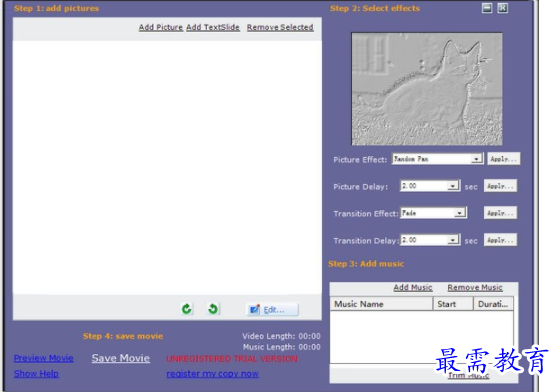Click register my copy now link
Screen dimensions: 557x392
click(x=212, y=374)
